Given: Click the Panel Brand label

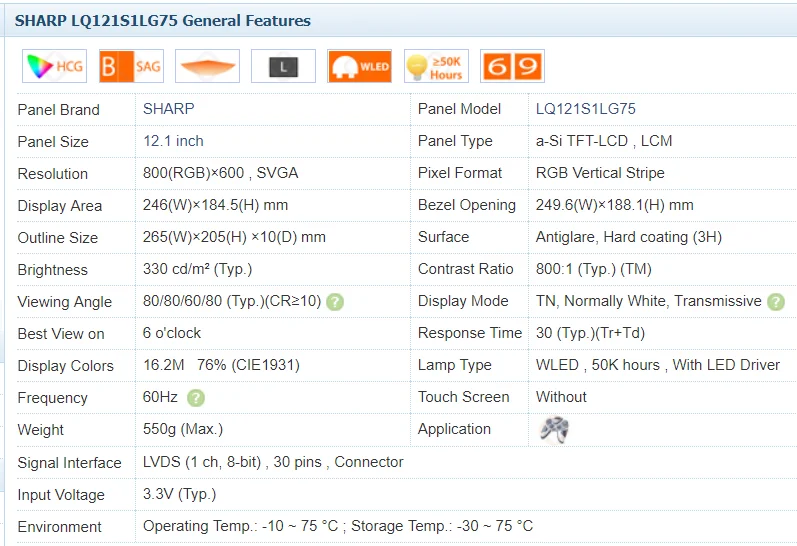Looking at the screenshot, I should 58,110.
